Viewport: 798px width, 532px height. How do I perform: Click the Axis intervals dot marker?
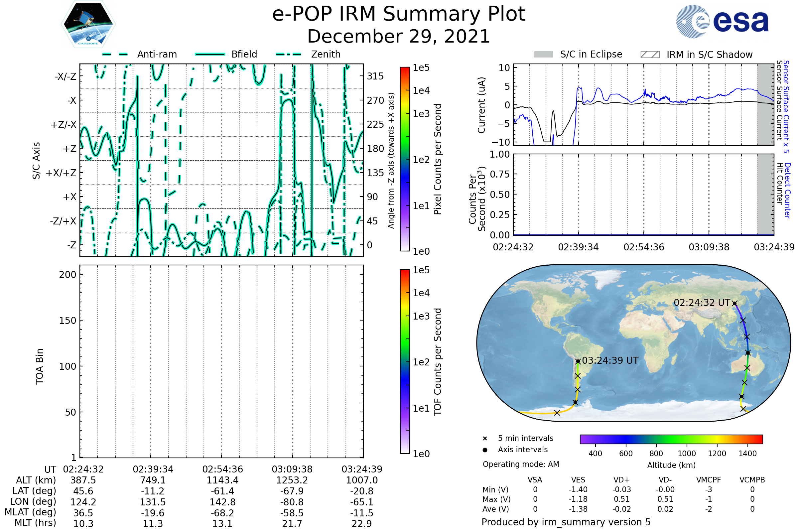point(485,450)
